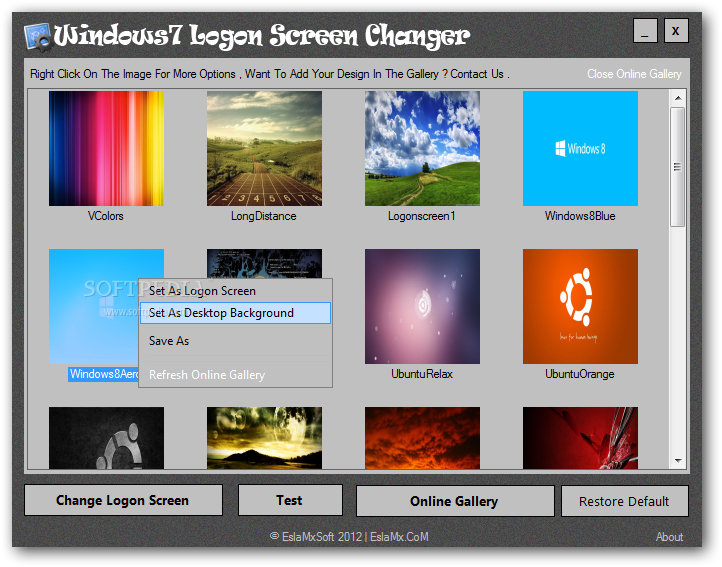
Task: Click the VColors caption text
Action: pyautogui.click(x=106, y=216)
